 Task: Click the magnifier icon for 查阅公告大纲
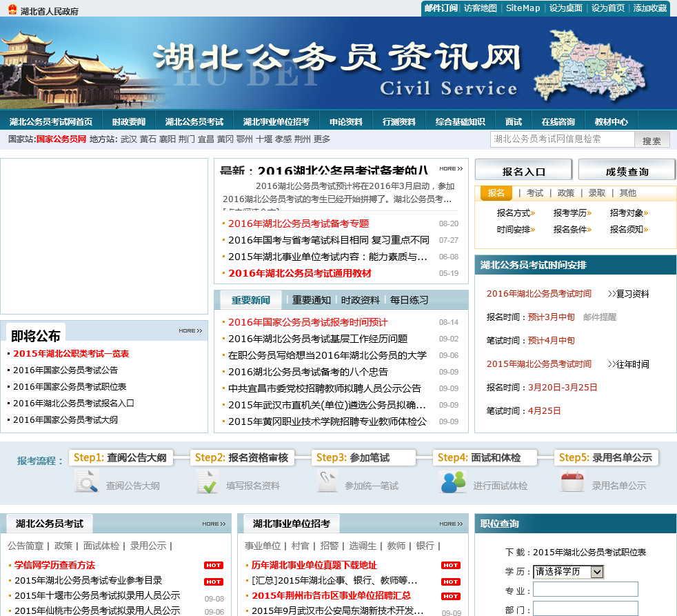pos(86,481)
